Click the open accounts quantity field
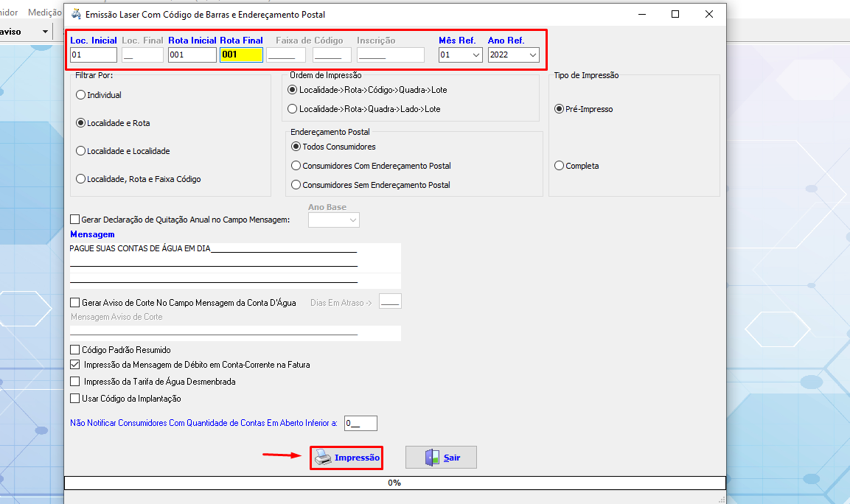The image size is (850, 504). [360, 423]
